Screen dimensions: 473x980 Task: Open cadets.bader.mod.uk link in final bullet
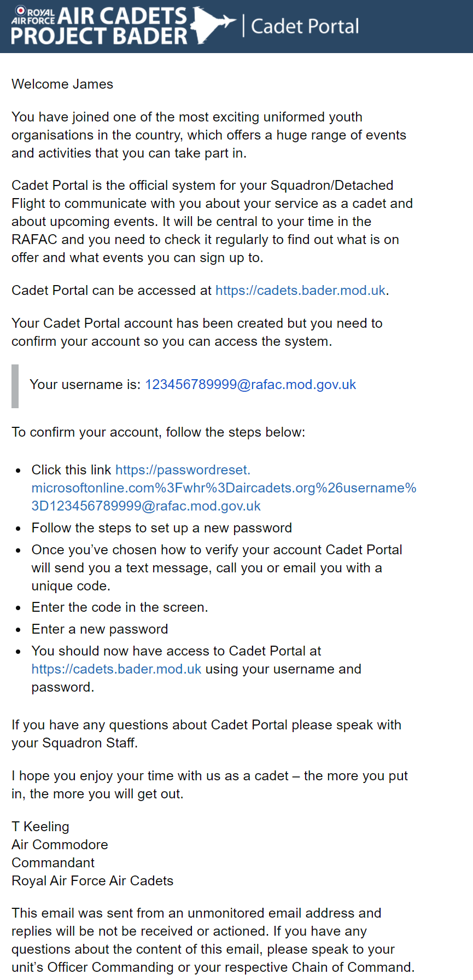[x=116, y=669]
